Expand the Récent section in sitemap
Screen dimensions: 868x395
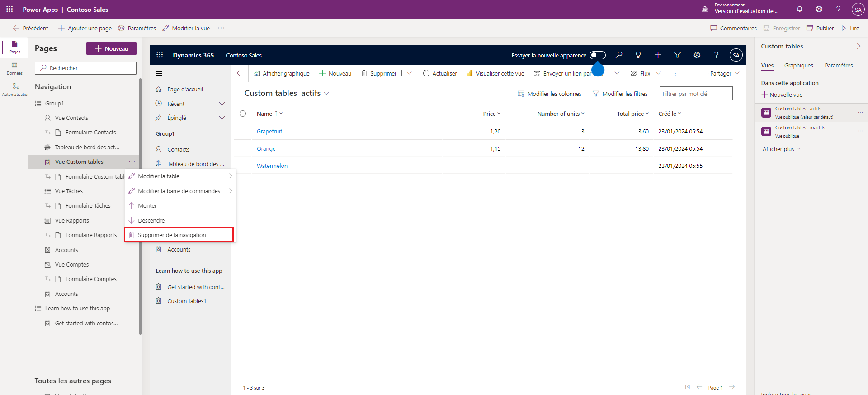pos(222,104)
